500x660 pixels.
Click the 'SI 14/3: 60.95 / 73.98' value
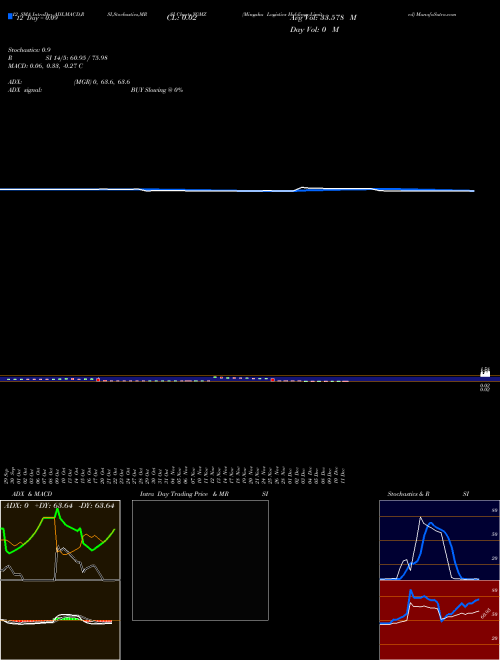click(x=76, y=58)
